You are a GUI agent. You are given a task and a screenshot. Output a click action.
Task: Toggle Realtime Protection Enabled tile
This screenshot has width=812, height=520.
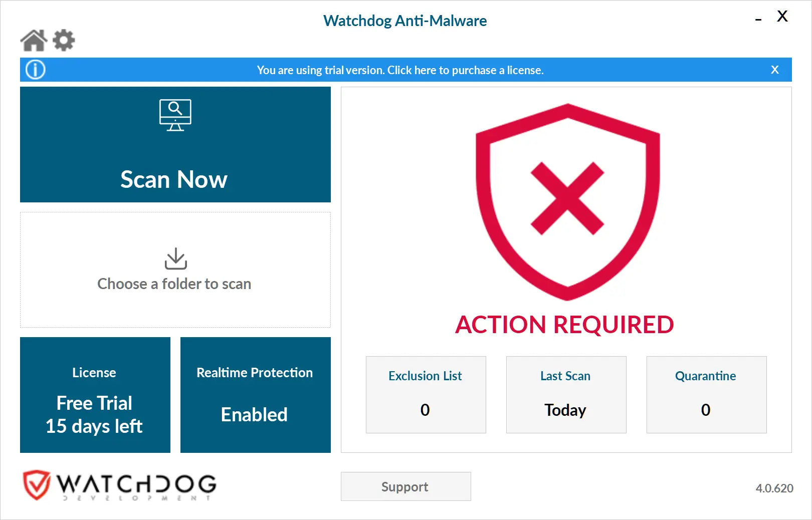(255, 395)
